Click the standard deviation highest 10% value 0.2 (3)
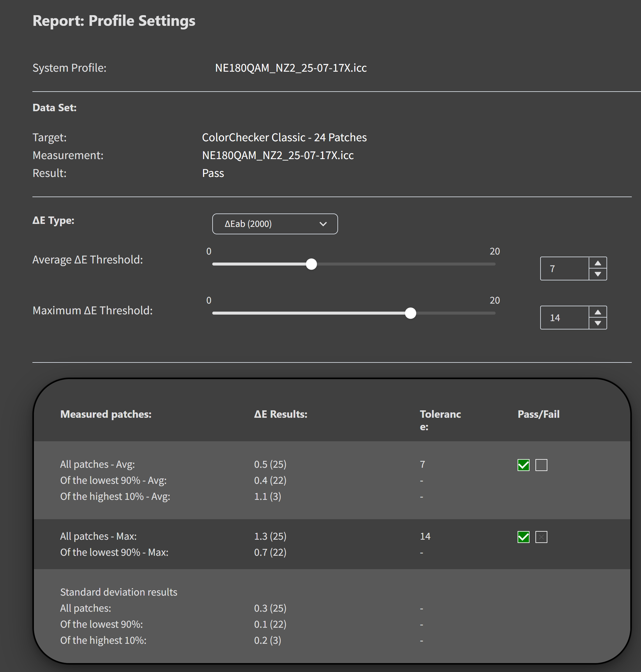This screenshot has height=672, width=641. (268, 640)
